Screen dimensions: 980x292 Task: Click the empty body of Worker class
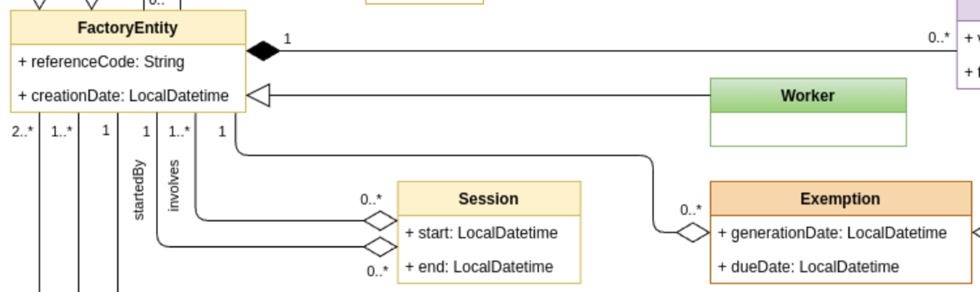[x=807, y=129]
